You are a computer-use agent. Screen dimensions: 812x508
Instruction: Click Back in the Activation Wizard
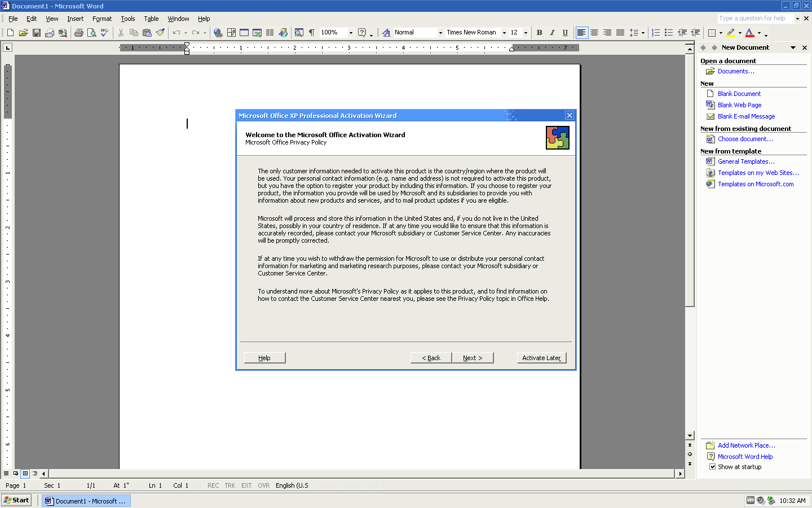(x=431, y=358)
